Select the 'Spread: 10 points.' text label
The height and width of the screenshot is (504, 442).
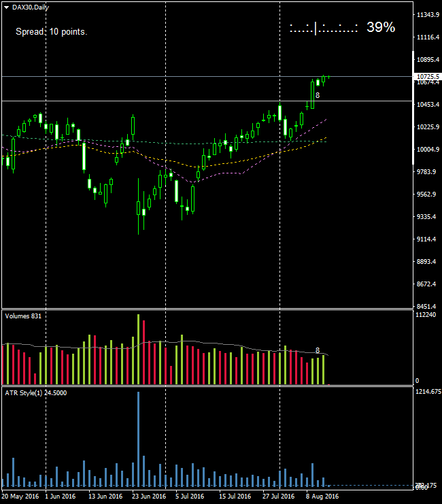click(52, 31)
